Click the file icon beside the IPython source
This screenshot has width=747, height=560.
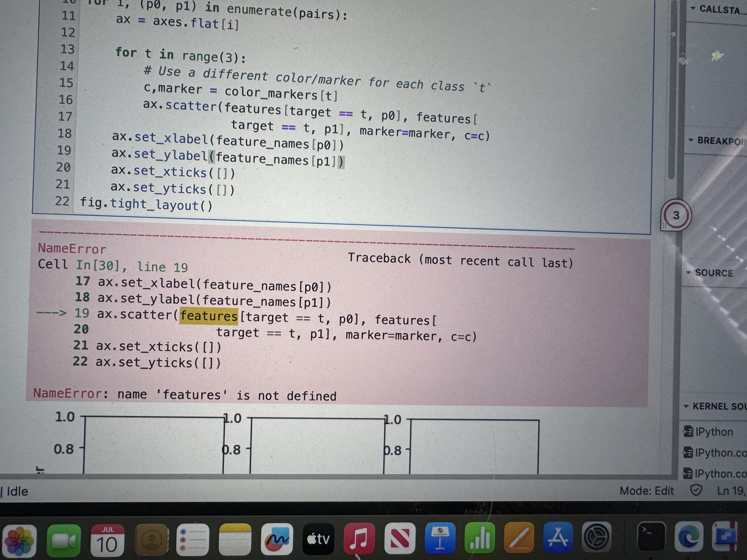(688, 431)
